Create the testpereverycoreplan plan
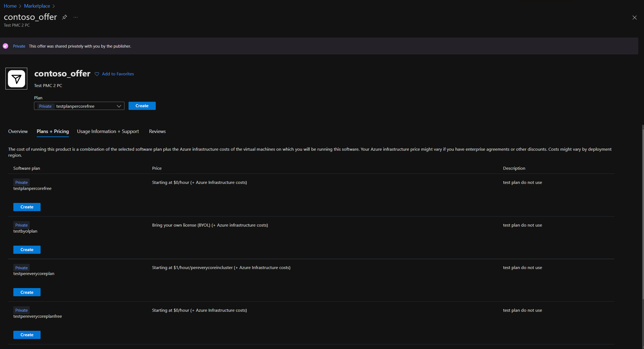This screenshot has width=644, height=349. coord(27,292)
